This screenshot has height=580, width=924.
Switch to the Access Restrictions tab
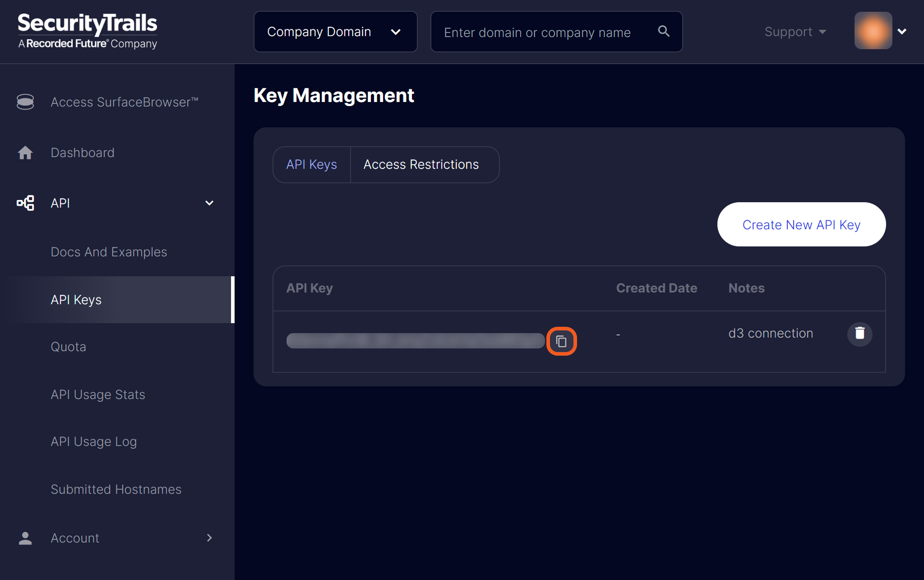[x=421, y=165]
